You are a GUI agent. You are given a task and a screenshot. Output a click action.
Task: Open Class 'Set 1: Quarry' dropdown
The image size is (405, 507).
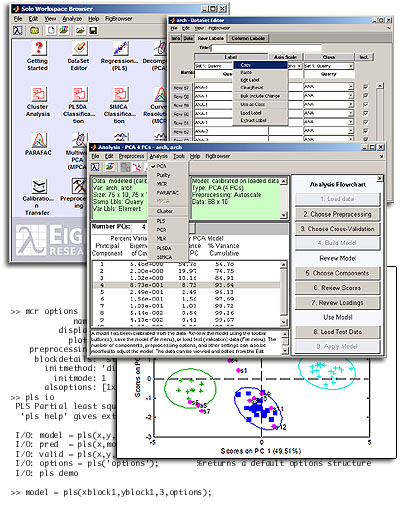351,66
